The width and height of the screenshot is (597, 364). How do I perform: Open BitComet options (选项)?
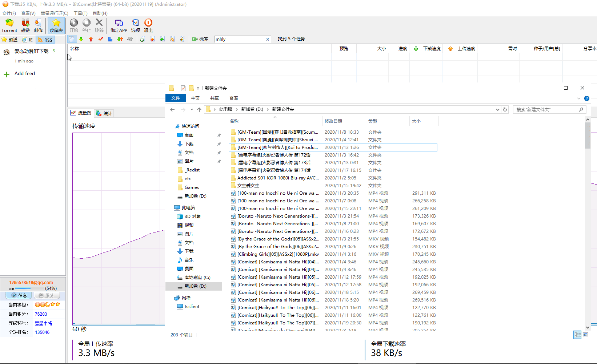(x=136, y=26)
